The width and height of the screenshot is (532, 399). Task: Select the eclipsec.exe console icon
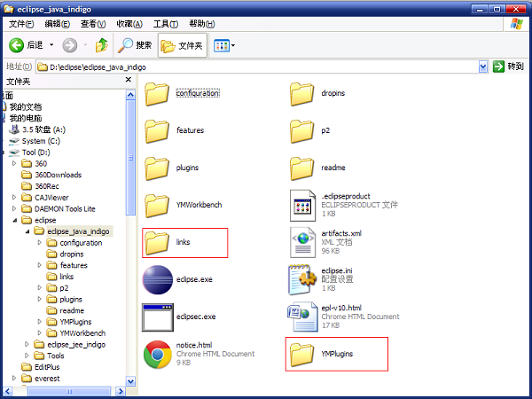158,317
